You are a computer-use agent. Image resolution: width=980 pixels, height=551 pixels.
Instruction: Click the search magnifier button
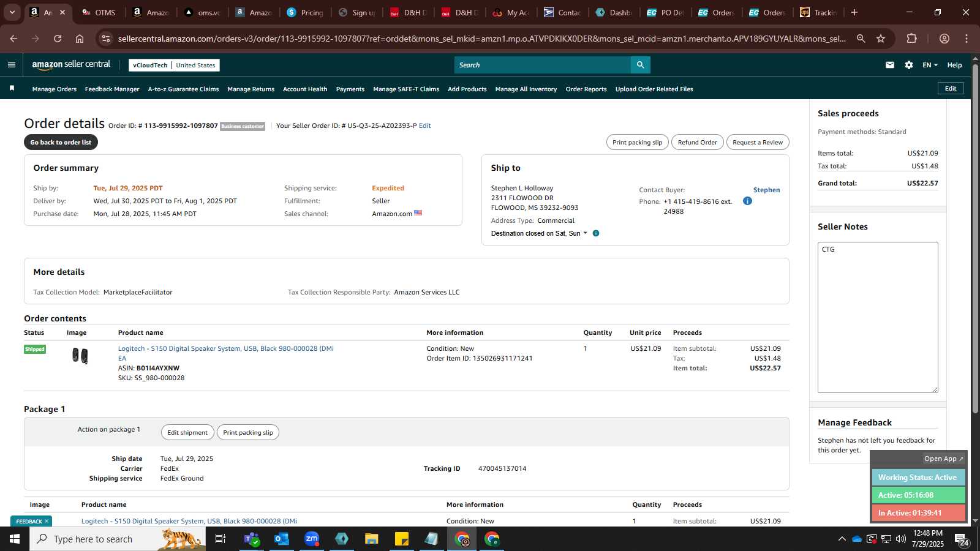[640, 65]
